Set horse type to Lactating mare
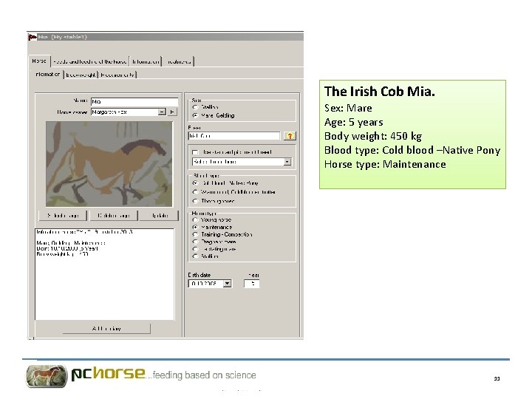 (195, 249)
